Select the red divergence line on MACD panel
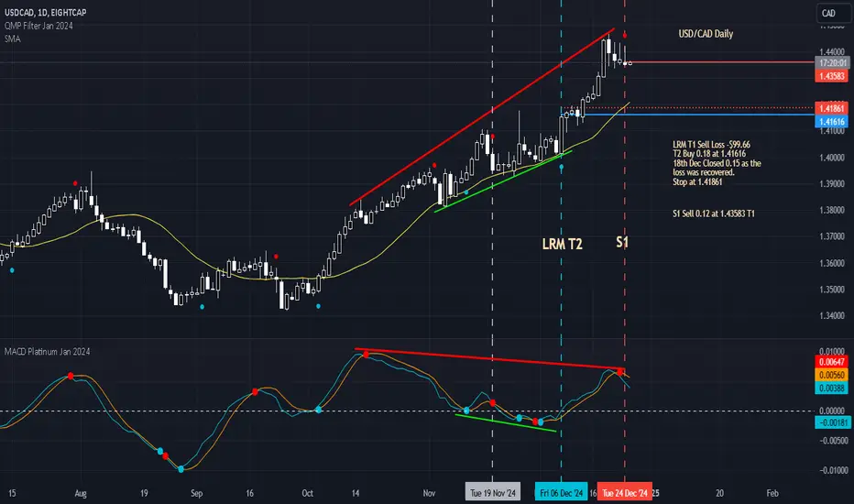The width and height of the screenshot is (854, 504). 488,358
